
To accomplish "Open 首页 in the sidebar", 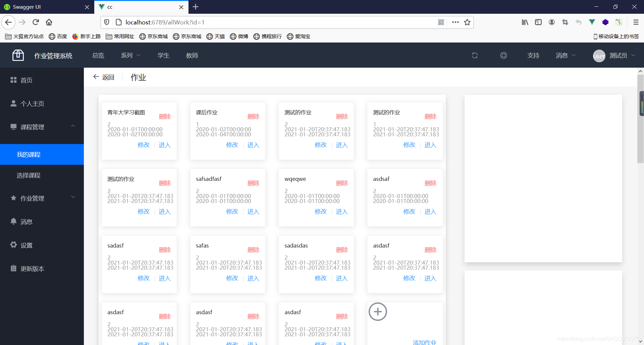I will tap(42, 80).
